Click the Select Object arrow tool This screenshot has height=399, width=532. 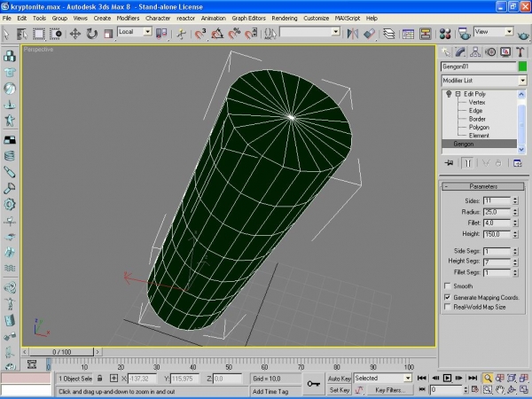6,34
